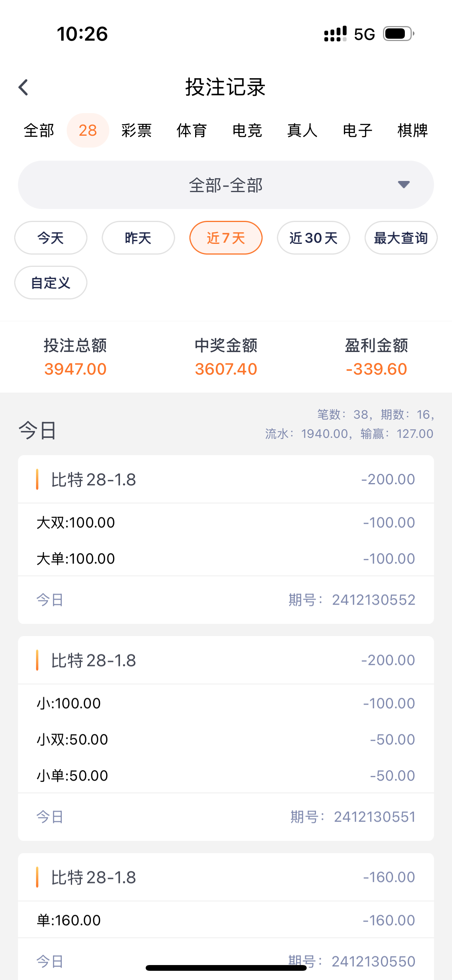Select the 今天 date filter

click(x=51, y=238)
